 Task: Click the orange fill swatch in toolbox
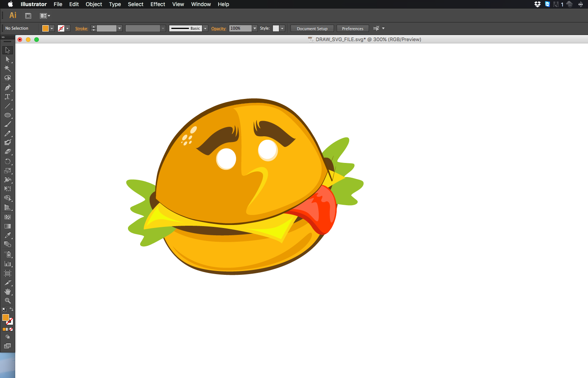(5, 317)
